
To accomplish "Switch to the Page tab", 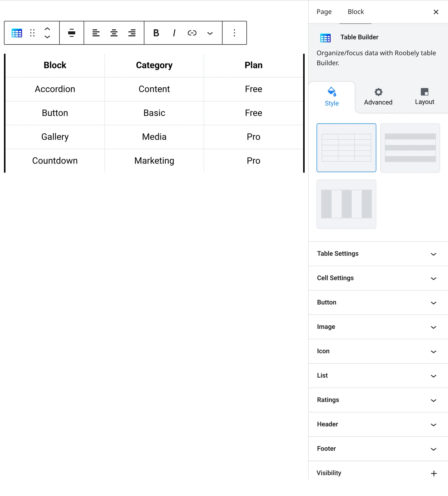I will click(324, 12).
